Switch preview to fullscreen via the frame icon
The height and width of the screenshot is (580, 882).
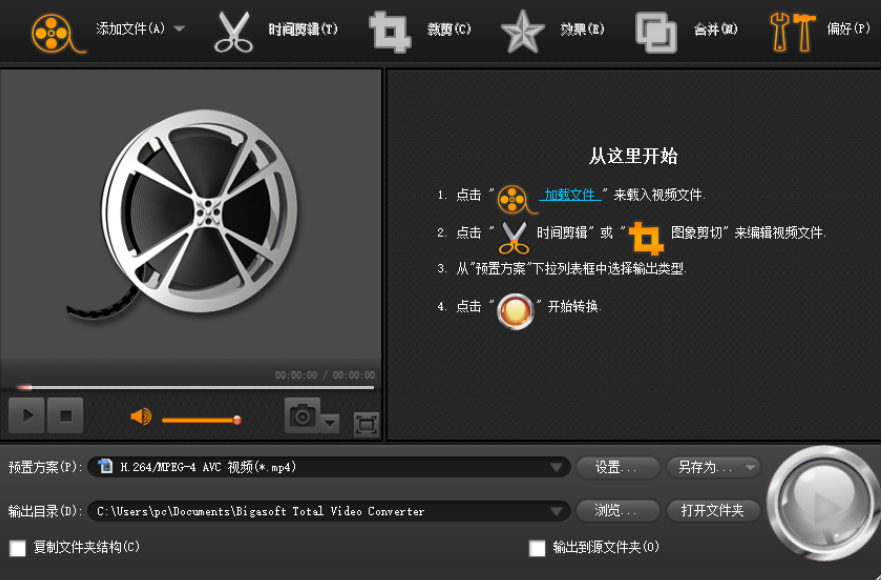[x=365, y=425]
